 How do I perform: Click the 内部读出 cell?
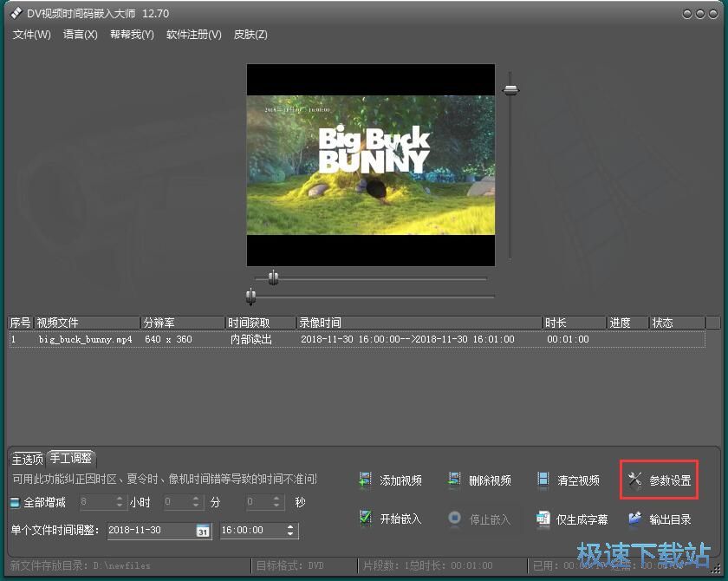[x=250, y=340]
